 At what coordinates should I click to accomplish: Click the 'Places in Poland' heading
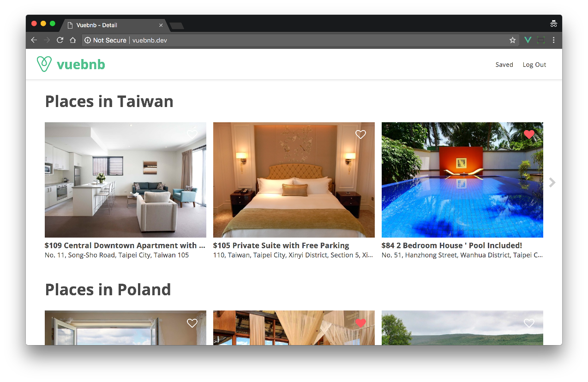click(x=108, y=289)
